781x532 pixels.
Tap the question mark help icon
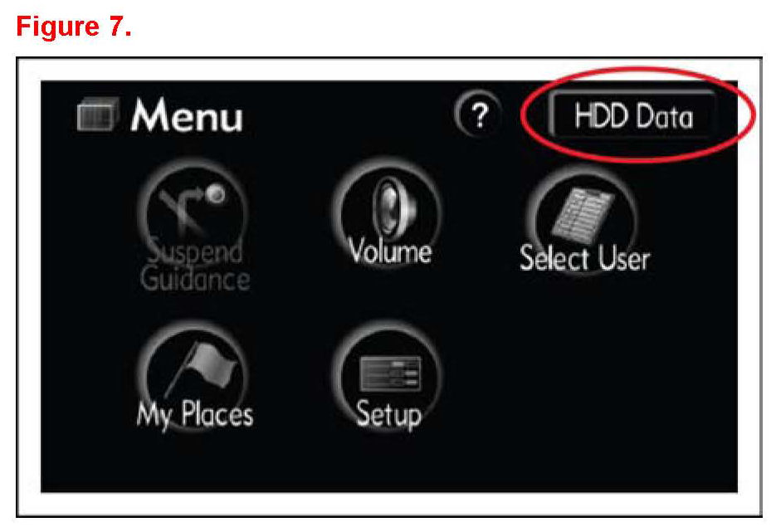tap(479, 115)
